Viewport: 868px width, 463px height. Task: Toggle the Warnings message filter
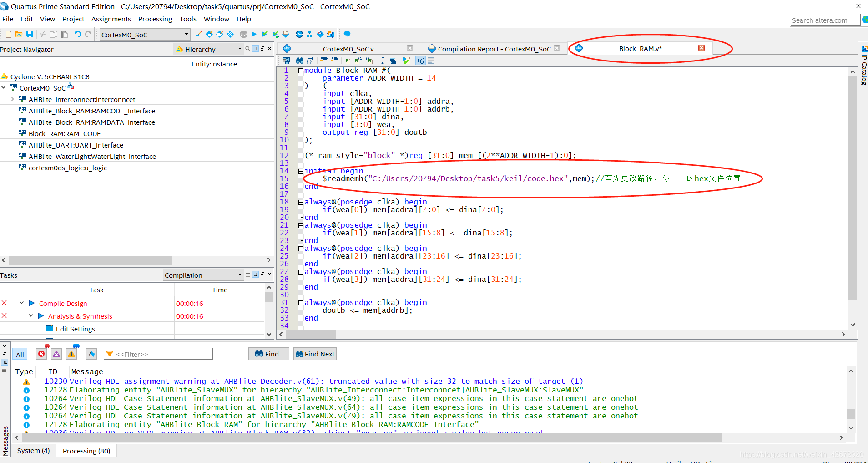(71, 354)
